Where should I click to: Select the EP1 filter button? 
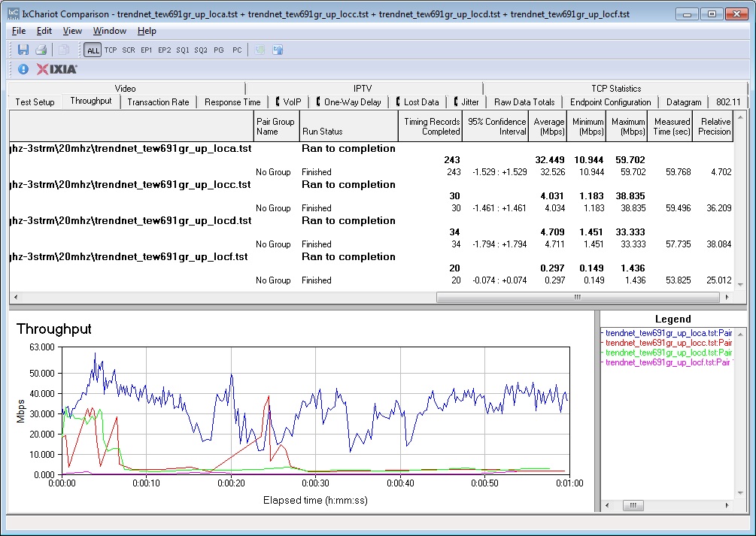point(147,50)
